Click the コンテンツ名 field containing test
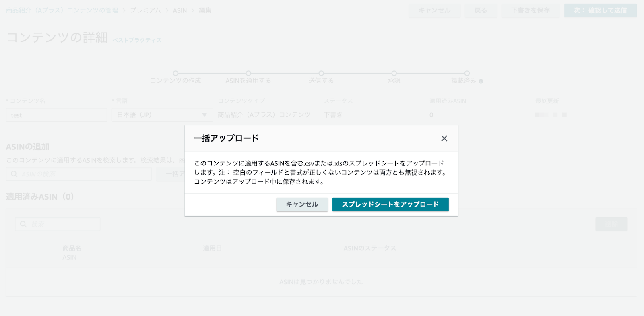Image resolution: width=644 pixels, height=316 pixels. pyautogui.click(x=56, y=115)
